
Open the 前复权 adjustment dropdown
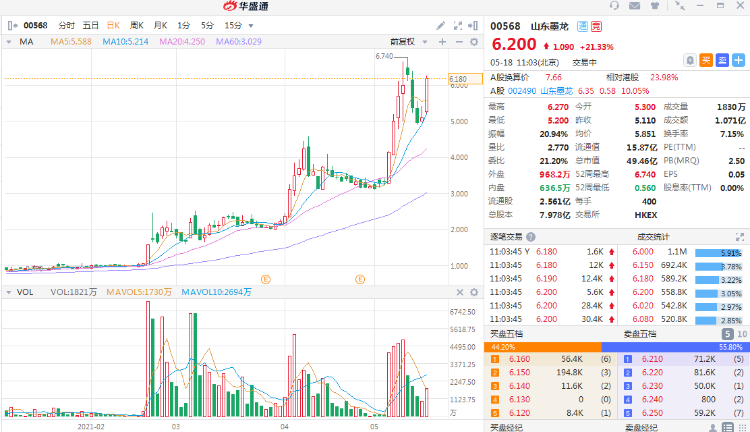(x=408, y=42)
